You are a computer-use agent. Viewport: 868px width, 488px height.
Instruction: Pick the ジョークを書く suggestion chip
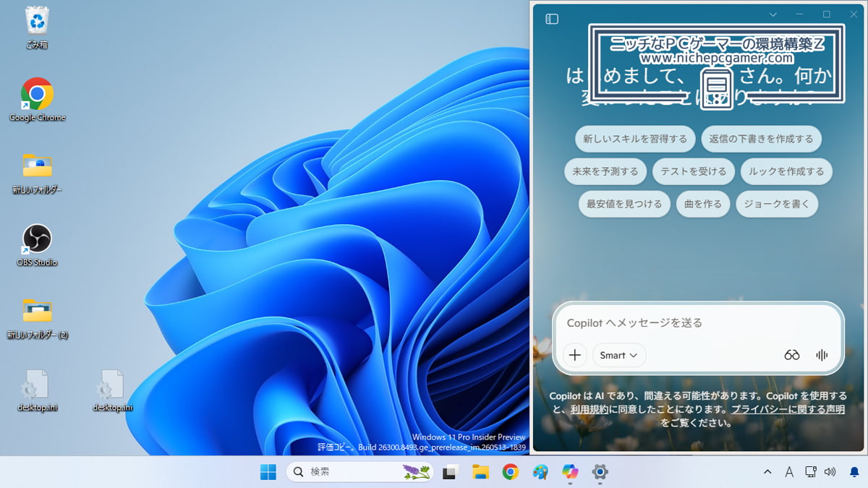(777, 204)
